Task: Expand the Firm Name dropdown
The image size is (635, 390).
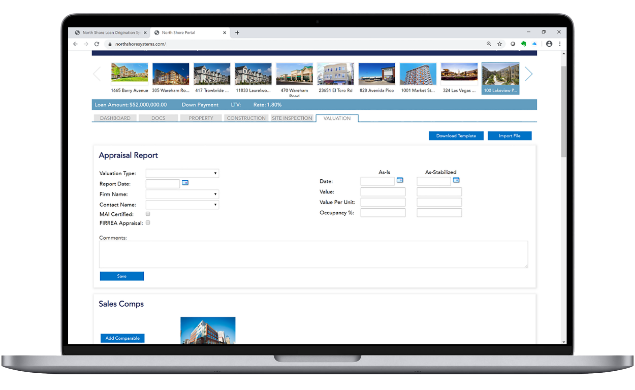Action: [x=182, y=194]
